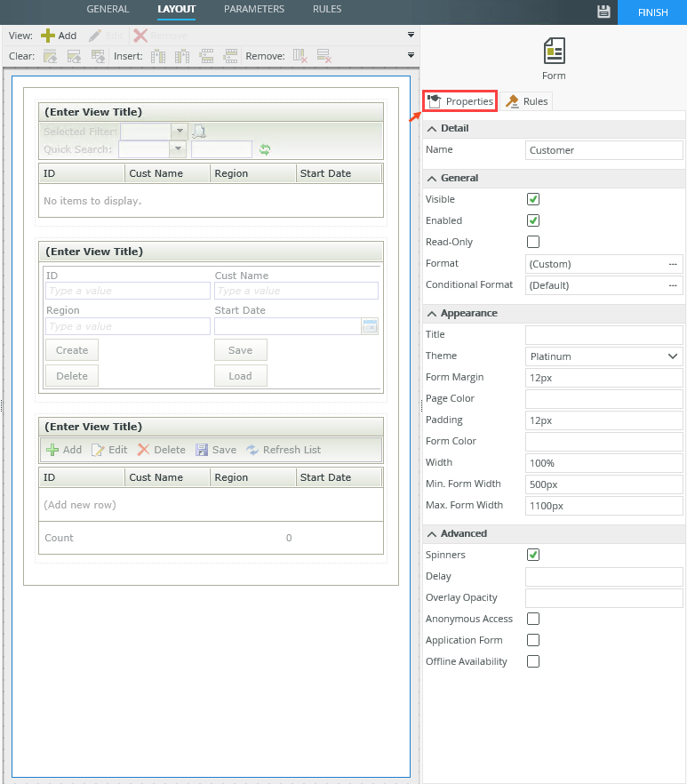
Task: Click the red X Delete in list toolbar
Action: [x=162, y=450]
